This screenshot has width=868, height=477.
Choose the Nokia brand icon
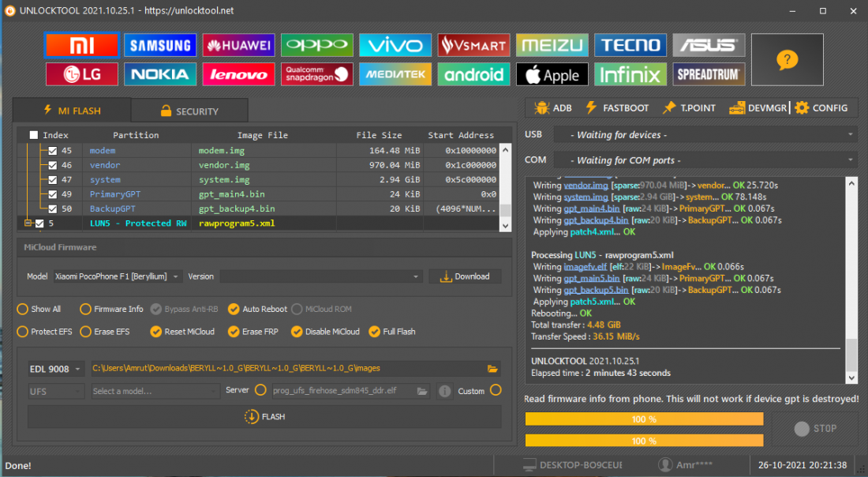(160, 74)
